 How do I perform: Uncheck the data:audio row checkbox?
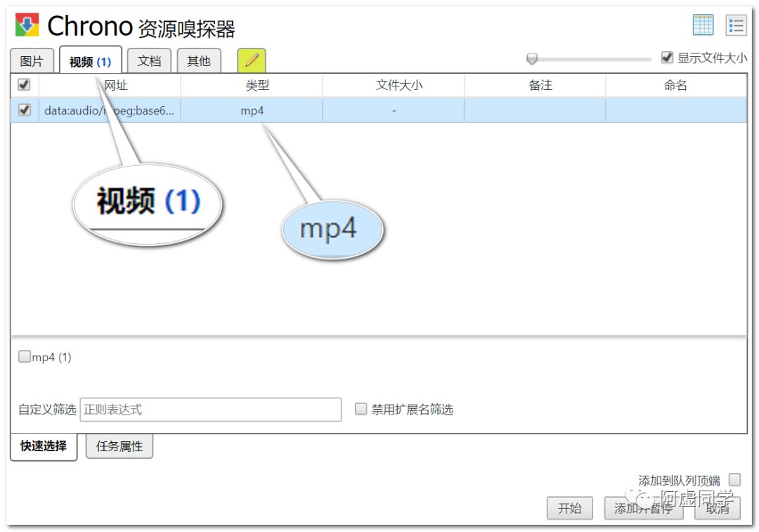pos(24,110)
